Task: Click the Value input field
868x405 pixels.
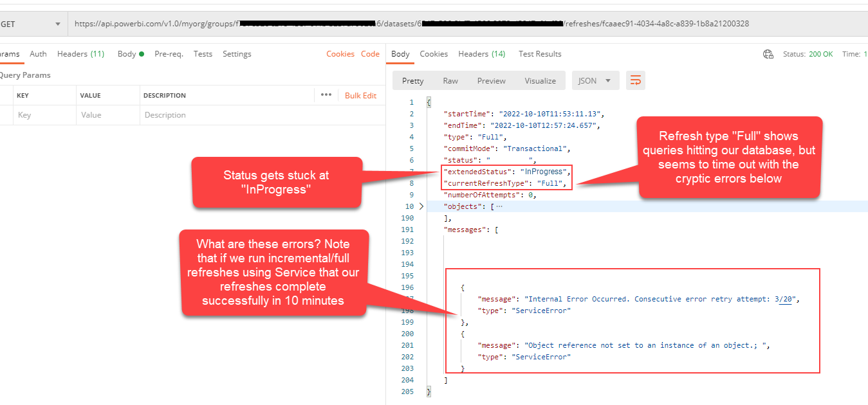Action: pos(107,115)
